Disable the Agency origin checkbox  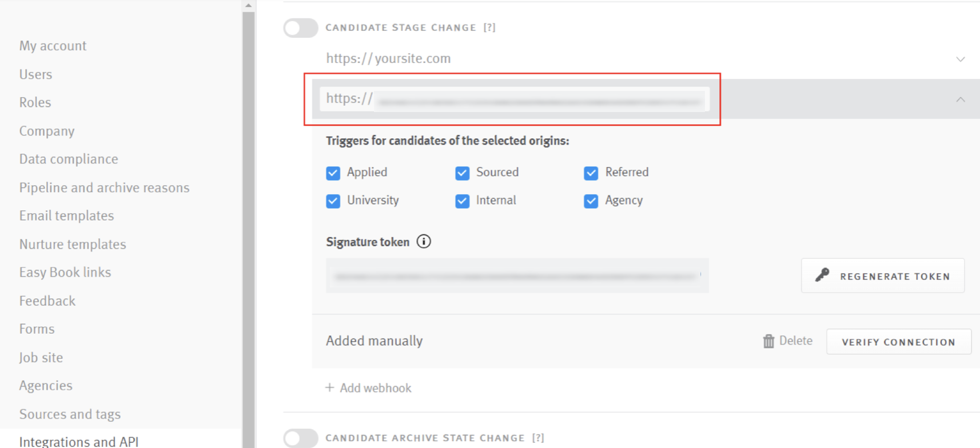click(591, 201)
